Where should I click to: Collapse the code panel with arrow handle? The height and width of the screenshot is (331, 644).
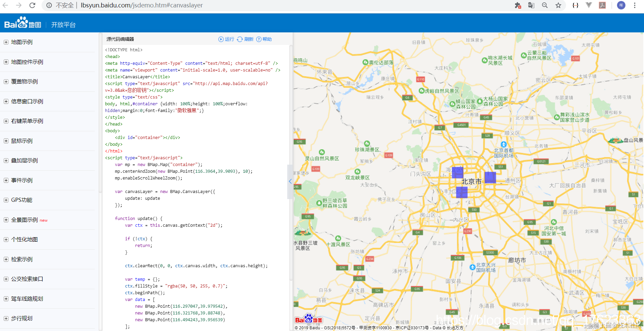click(x=290, y=182)
